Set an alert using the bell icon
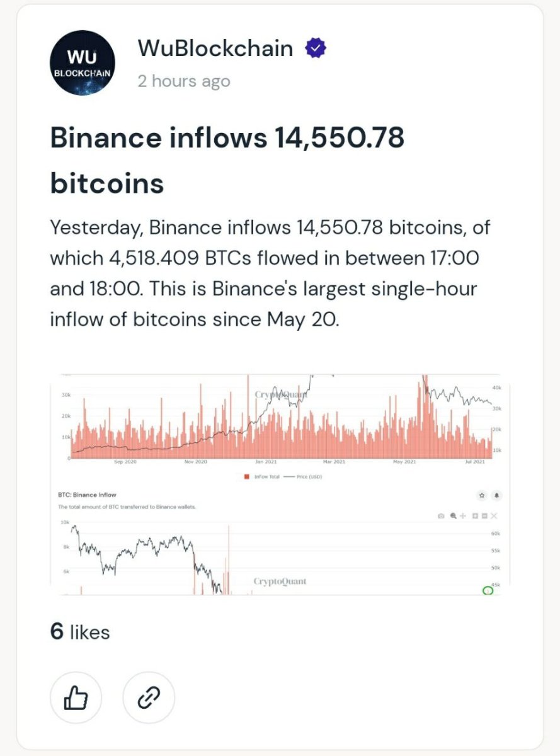Image resolution: width=560 pixels, height=756 pixels. 496,496
